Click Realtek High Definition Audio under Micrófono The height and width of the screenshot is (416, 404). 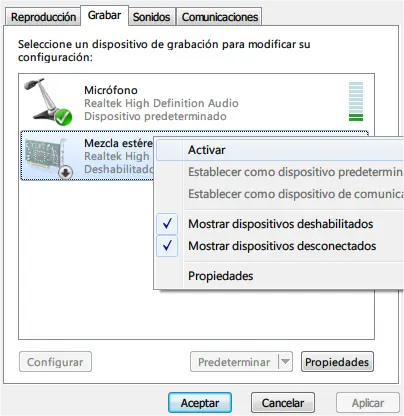tap(161, 103)
